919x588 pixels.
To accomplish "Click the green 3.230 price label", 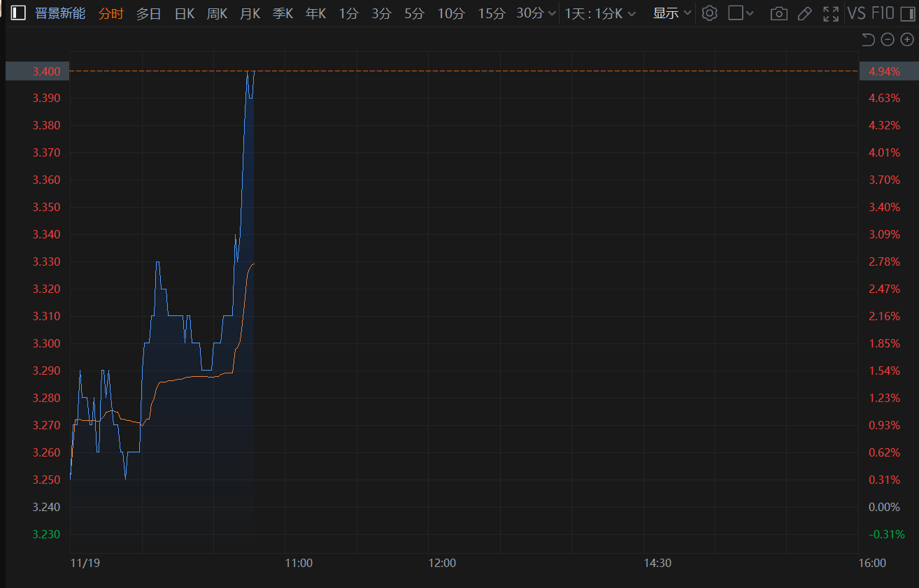I will coord(46,535).
